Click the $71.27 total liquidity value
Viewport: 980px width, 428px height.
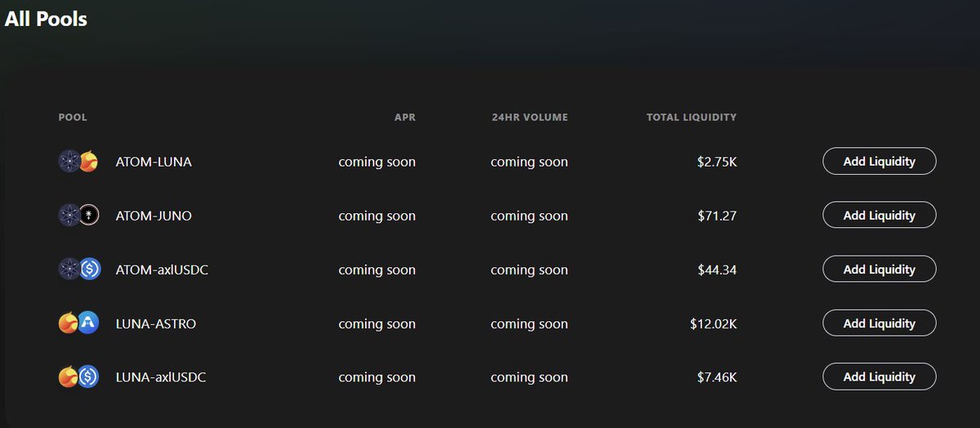[x=717, y=216]
